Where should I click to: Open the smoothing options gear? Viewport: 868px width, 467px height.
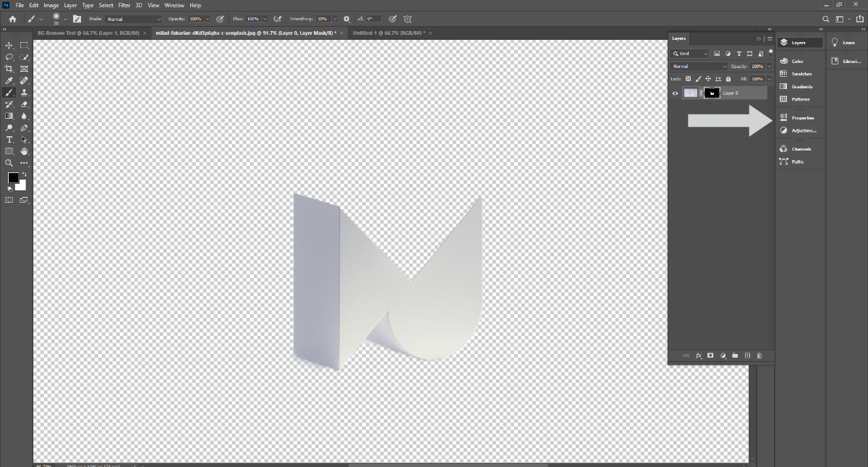[346, 19]
